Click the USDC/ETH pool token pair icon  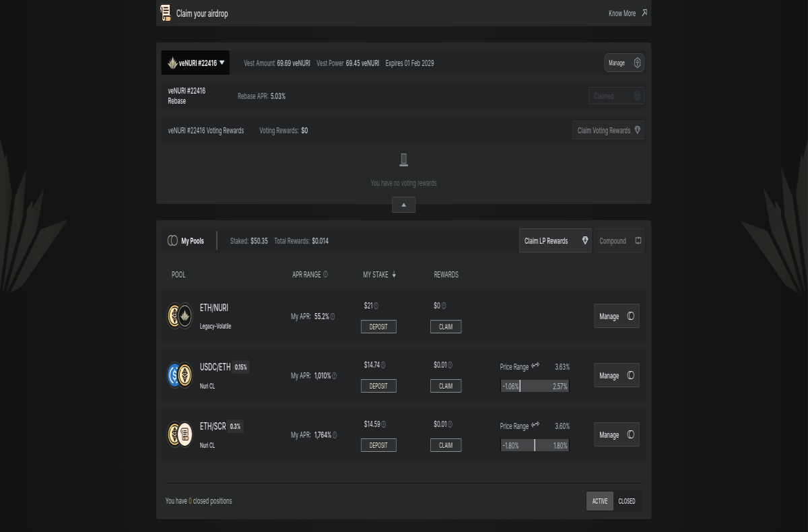point(180,375)
